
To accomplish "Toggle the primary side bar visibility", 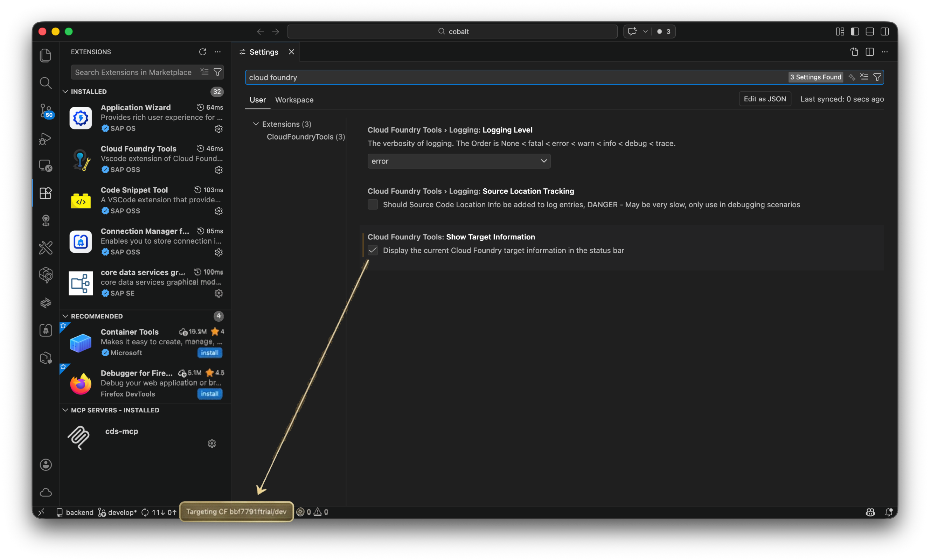I will 855,31.
